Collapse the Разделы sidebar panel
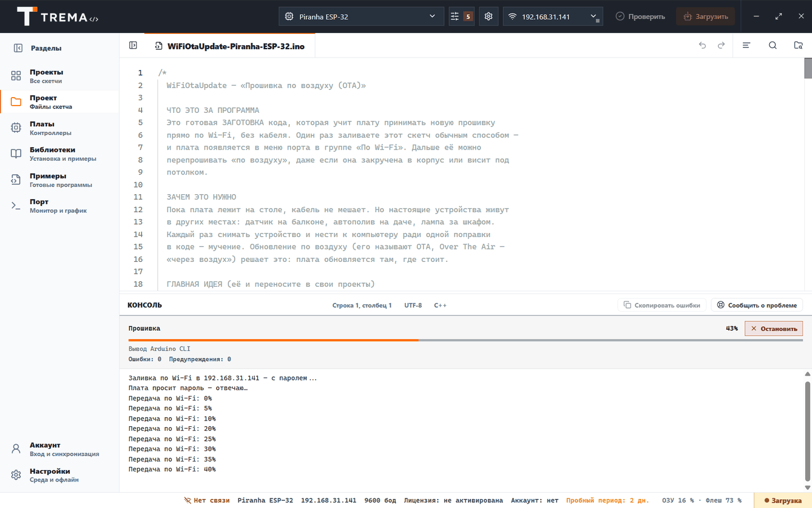This screenshot has height=508, width=812. (18, 48)
